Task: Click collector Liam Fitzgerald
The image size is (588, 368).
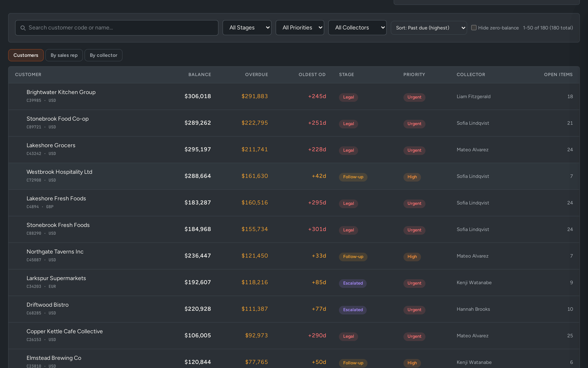Action: pos(473,97)
